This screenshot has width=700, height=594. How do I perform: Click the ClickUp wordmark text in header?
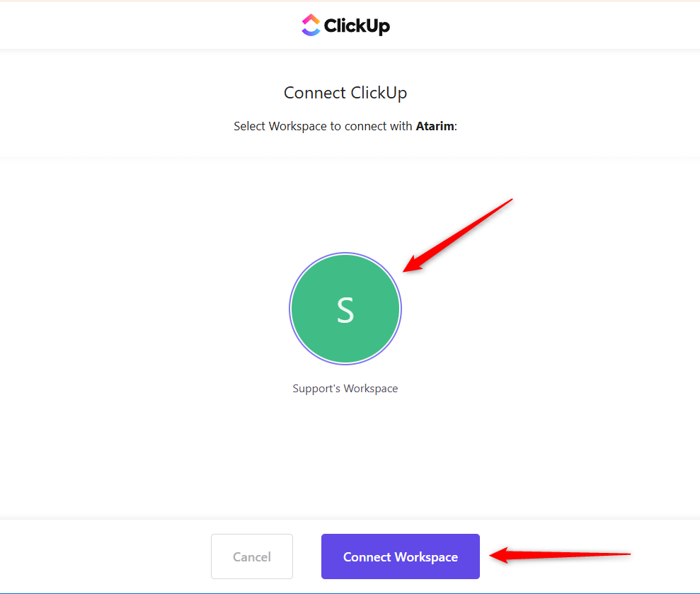click(357, 26)
